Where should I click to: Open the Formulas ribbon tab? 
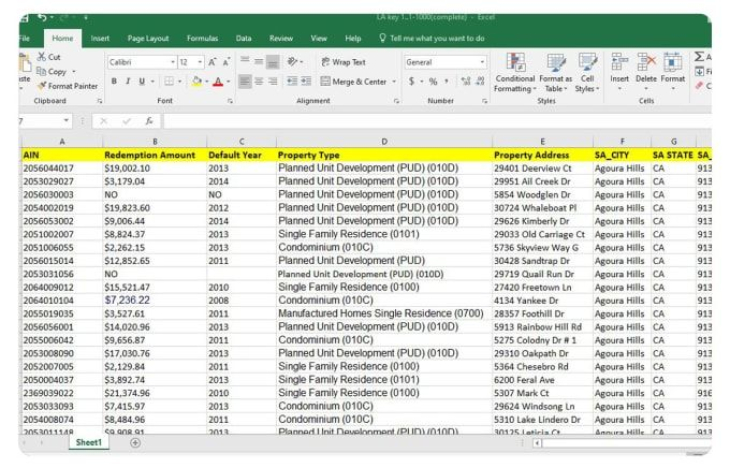click(202, 38)
